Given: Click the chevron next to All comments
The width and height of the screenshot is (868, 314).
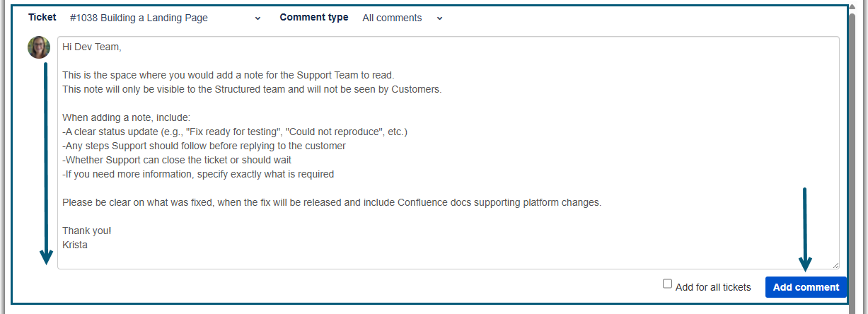Looking at the screenshot, I should (x=439, y=18).
